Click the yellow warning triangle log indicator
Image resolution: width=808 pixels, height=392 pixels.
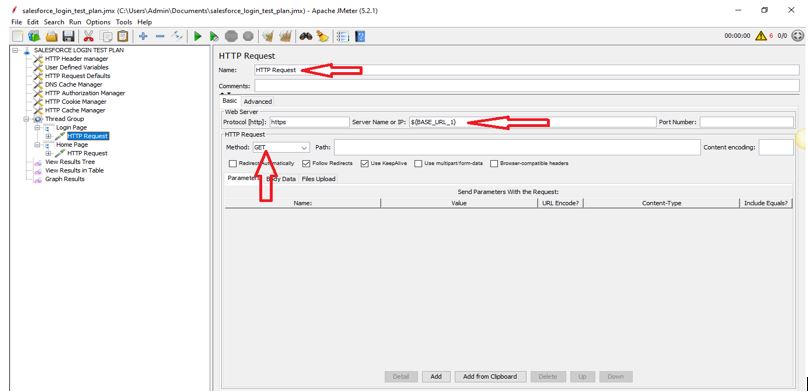[761, 36]
